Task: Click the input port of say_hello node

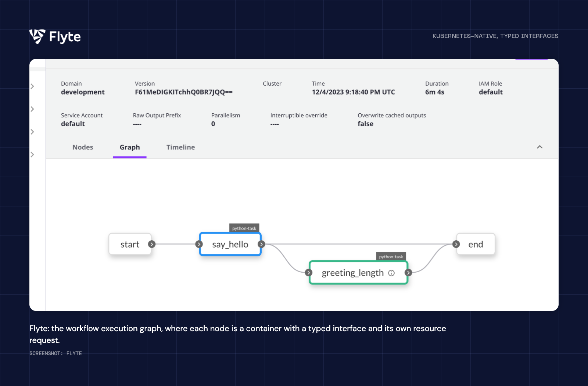Action: pyautogui.click(x=199, y=244)
